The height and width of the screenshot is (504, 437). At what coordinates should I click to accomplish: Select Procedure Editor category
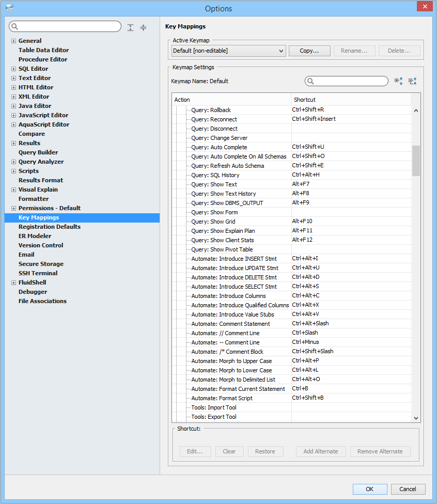click(43, 59)
